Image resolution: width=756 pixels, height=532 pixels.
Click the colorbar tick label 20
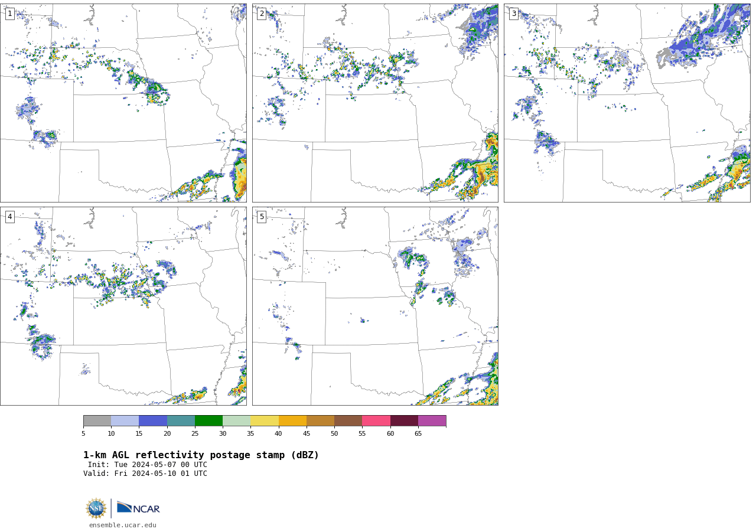click(167, 434)
